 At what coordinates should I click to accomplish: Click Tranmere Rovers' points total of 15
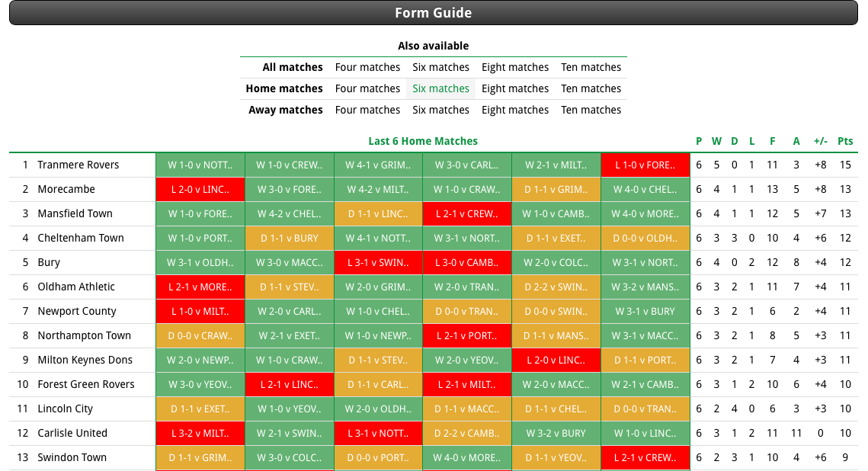[x=845, y=165]
